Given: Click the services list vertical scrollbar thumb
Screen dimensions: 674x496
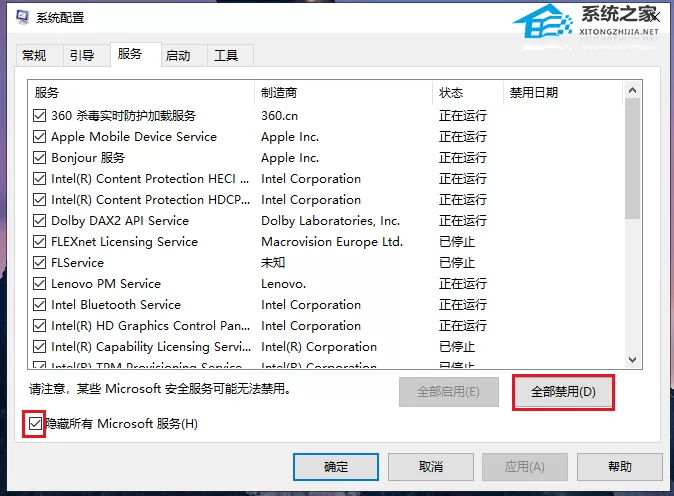Looking at the screenshot, I should click(632, 159).
